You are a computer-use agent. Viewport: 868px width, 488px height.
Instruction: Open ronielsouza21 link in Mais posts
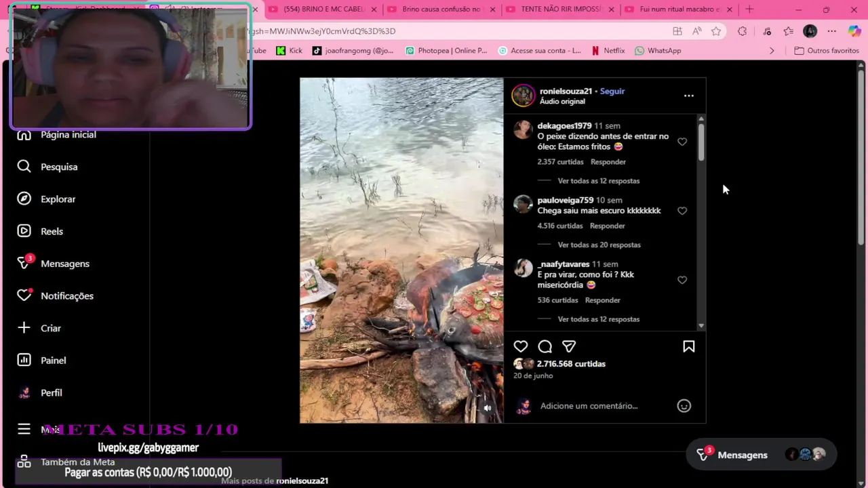302,481
